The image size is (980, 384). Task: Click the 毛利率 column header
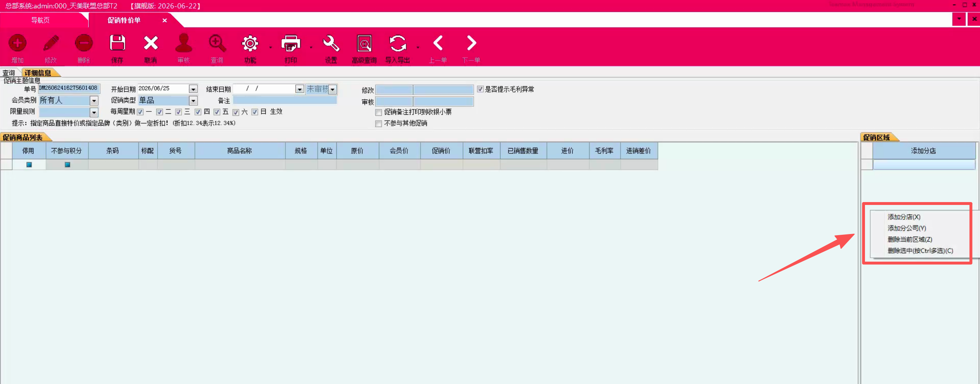605,151
